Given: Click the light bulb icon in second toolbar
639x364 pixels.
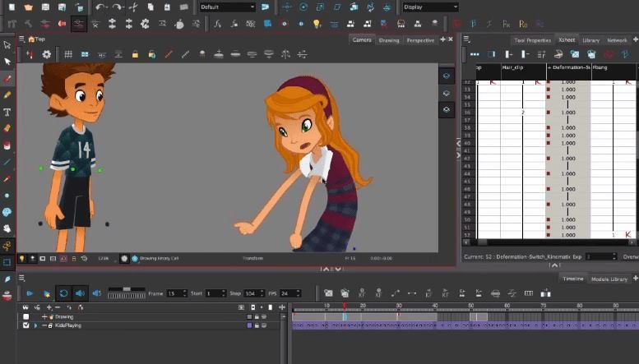Looking at the screenshot, I should pyautogui.click(x=317, y=24).
